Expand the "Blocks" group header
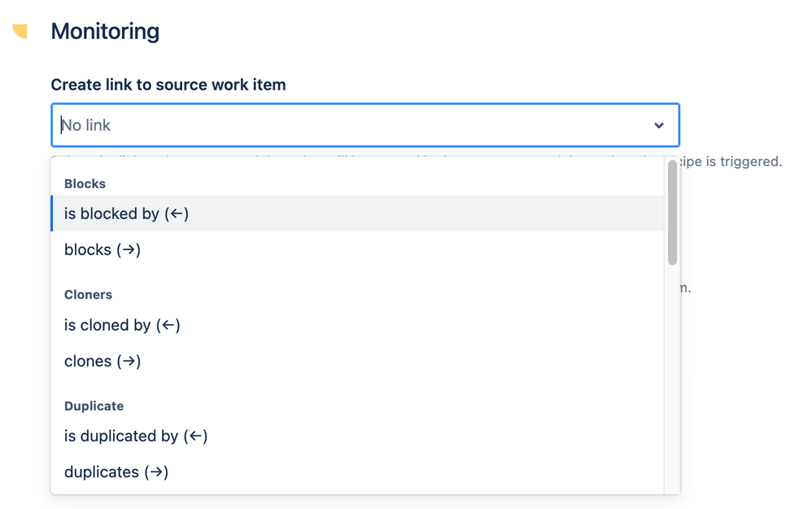The width and height of the screenshot is (812, 509). [85, 183]
